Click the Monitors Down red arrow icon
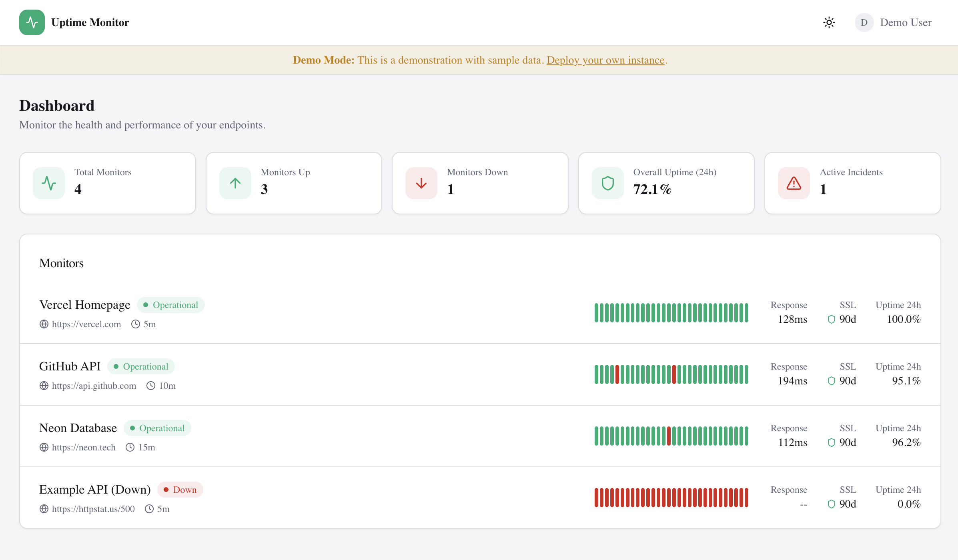This screenshot has height=560, width=958. (421, 183)
